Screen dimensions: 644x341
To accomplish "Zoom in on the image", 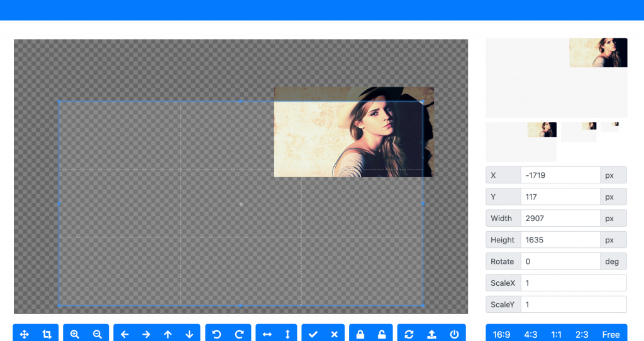I will coord(75,334).
